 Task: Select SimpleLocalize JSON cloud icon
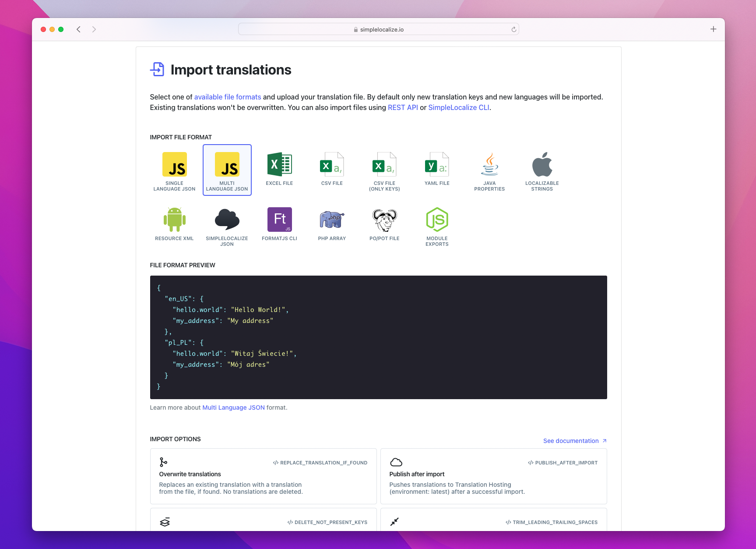(x=227, y=220)
